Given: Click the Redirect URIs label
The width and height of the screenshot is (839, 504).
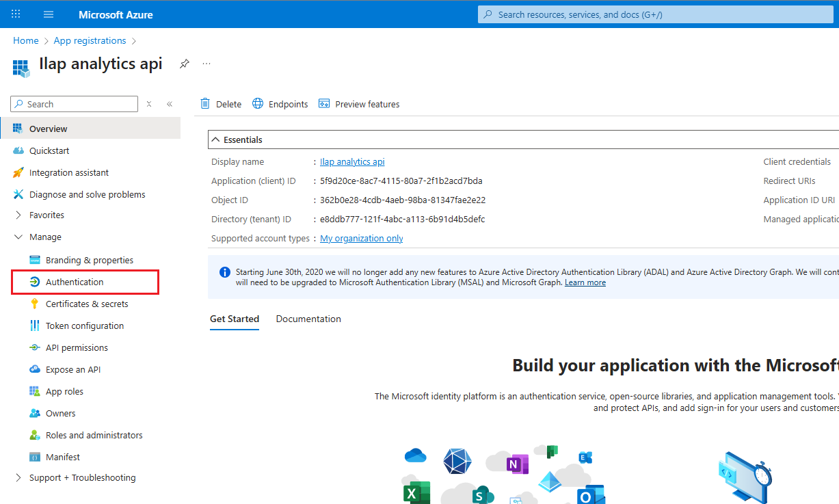Looking at the screenshot, I should click(x=790, y=181).
